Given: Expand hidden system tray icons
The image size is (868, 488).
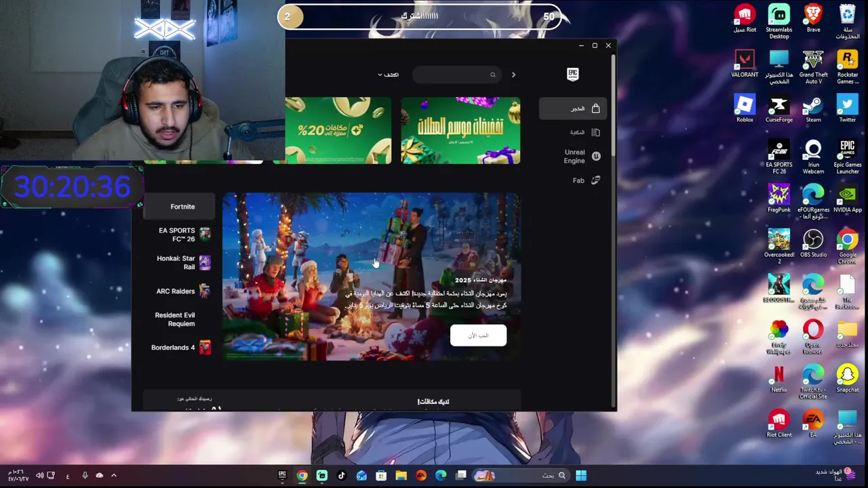Looking at the screenshot, I should [x=114, y=476].
